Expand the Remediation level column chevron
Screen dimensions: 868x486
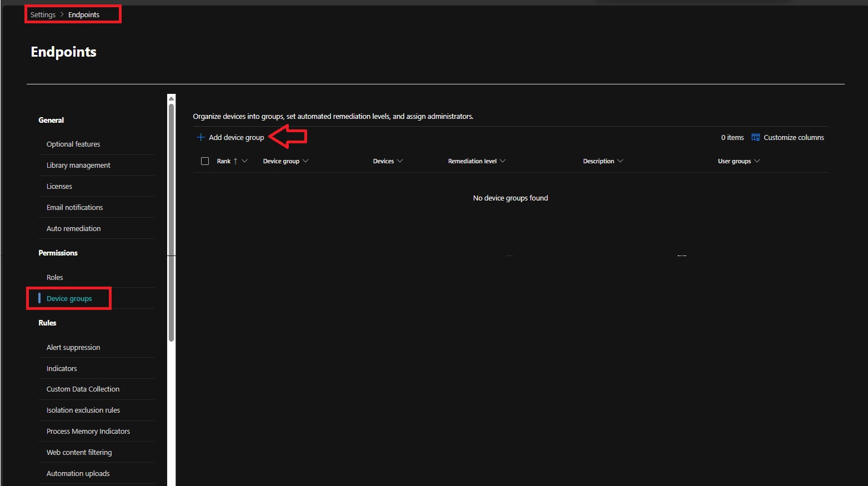pos(503,161)
